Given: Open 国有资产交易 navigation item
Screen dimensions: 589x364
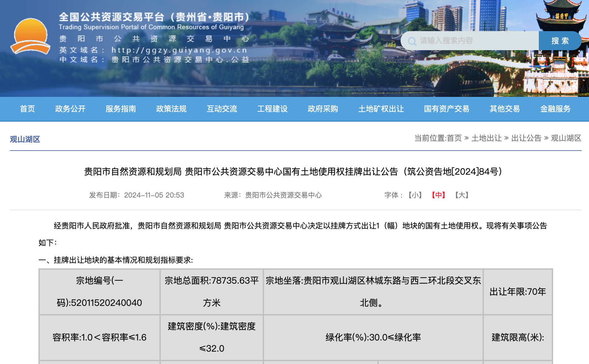Looking at the screenshot, I should click(x=446, y=109).
